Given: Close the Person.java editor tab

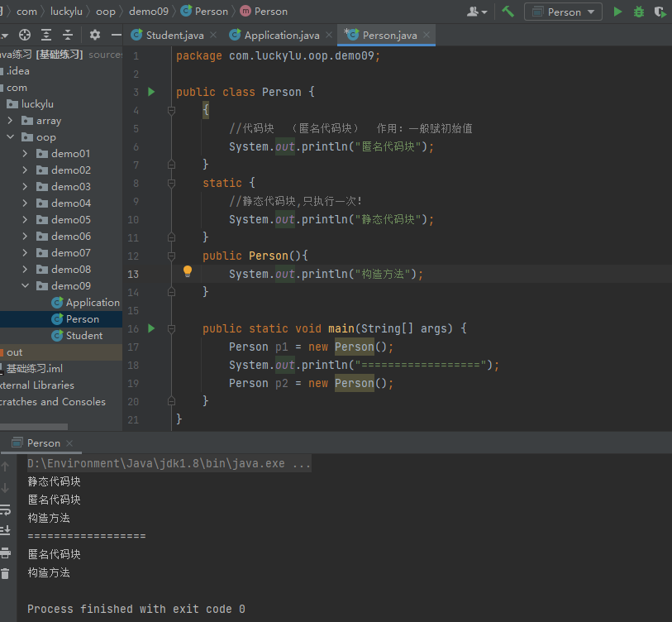Looking at the screenshot, I should tap(427, 35).
